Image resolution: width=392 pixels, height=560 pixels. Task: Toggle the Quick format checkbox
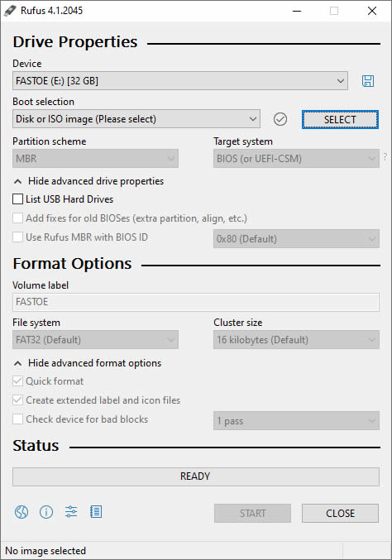(x=18, y=381)
